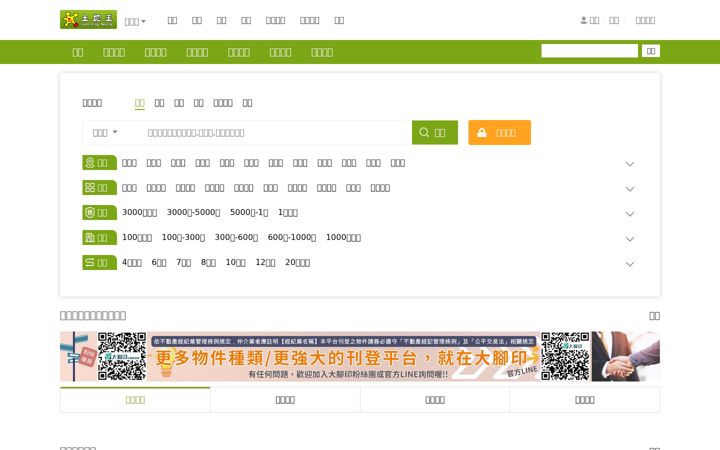Click the search field in green navbar

pos(589,51)
